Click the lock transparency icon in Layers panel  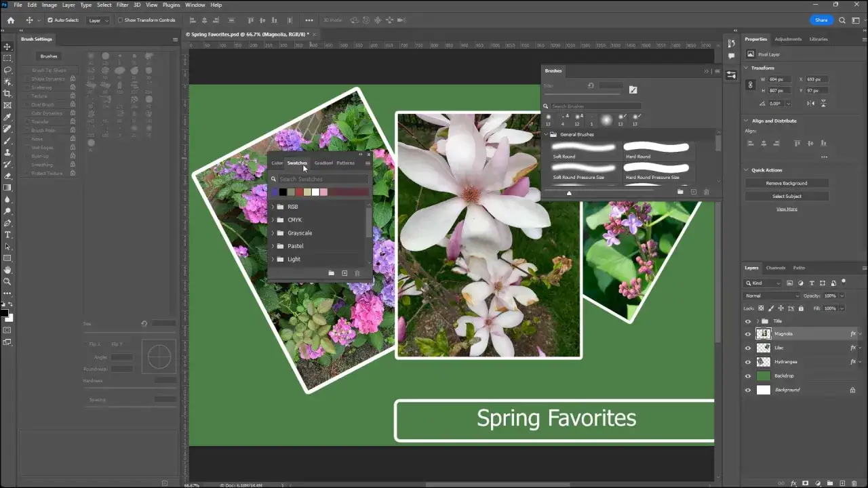point(761,308)
